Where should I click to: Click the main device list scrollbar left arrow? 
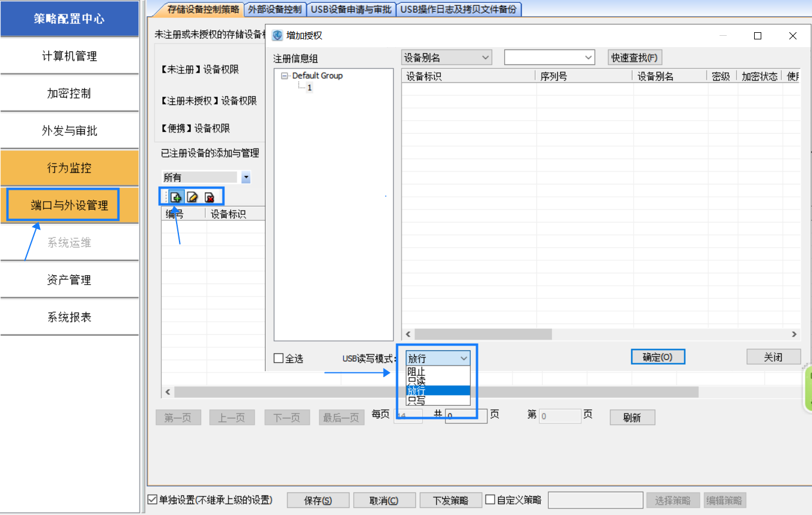(168, 392)
